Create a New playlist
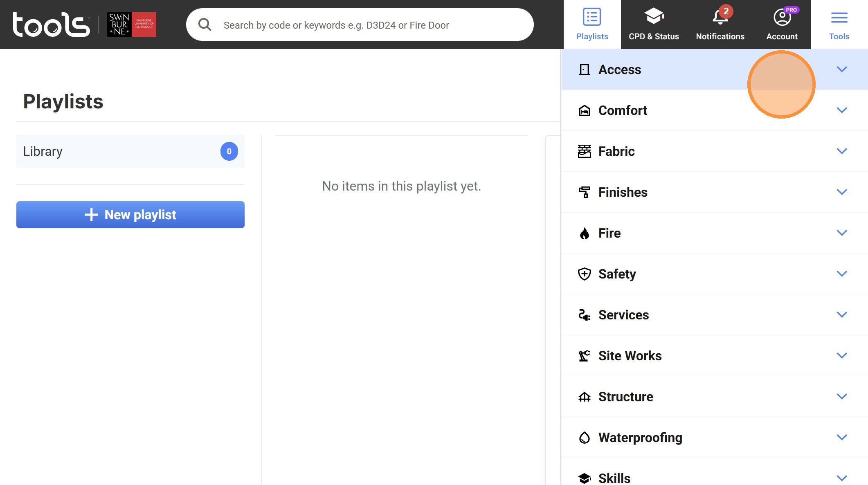Image resolution: width=868 pixels, height=485 pixels. pos(130,215)
